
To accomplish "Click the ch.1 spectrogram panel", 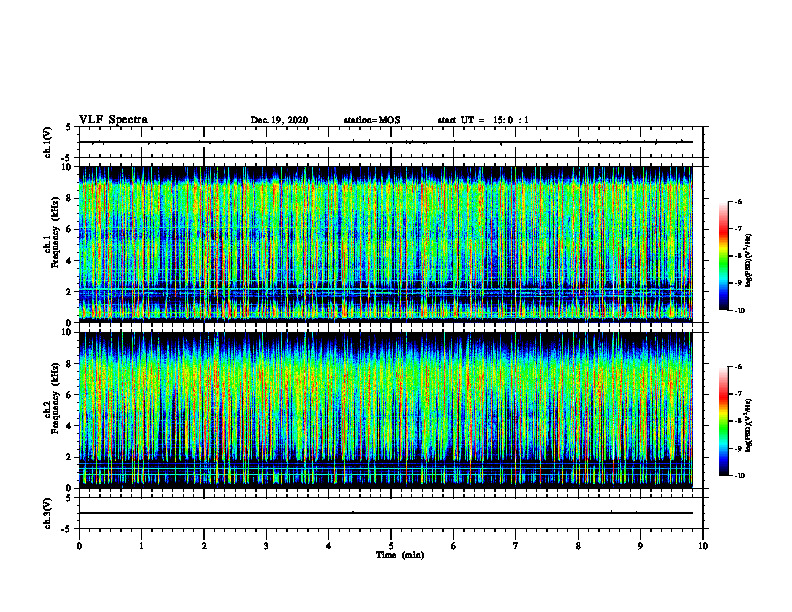I will pyautogui.click(x=386, y=244).
